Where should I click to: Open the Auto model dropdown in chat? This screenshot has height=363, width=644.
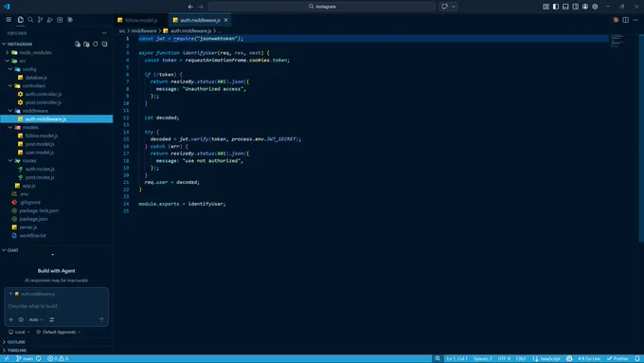pos(36,319)
